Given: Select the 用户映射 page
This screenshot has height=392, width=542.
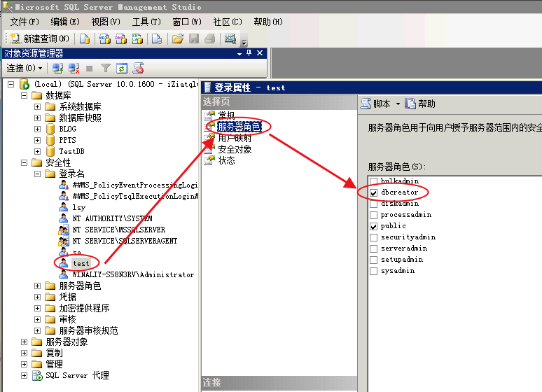Looking at the screenshot, I should coord(235,138).
